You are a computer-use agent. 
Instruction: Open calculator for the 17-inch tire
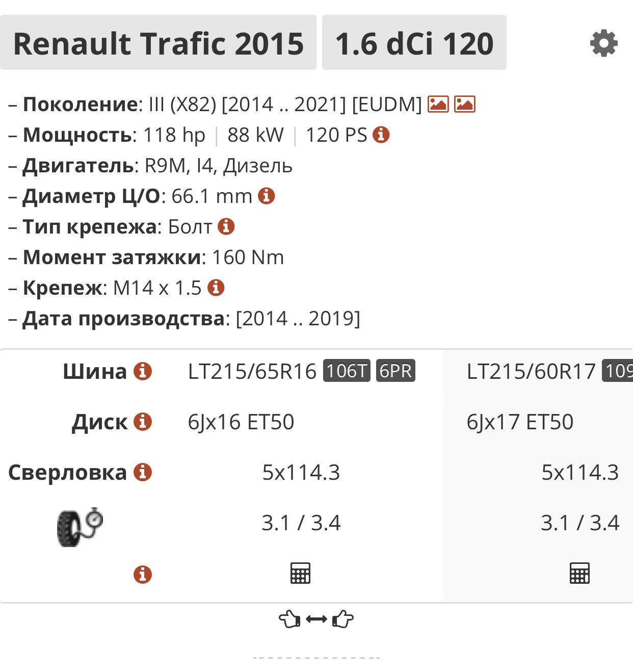pos(579,573)
